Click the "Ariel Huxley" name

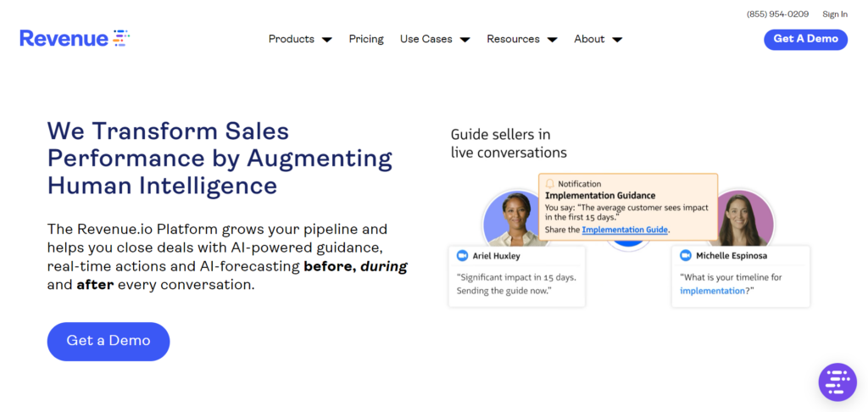tap(496, 256)
